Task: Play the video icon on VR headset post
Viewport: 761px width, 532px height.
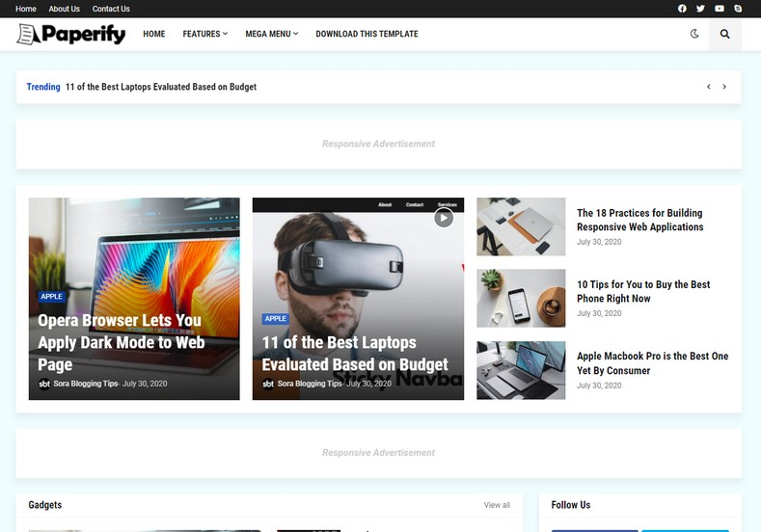Action: pyautogui.click(x=444, y=218)
